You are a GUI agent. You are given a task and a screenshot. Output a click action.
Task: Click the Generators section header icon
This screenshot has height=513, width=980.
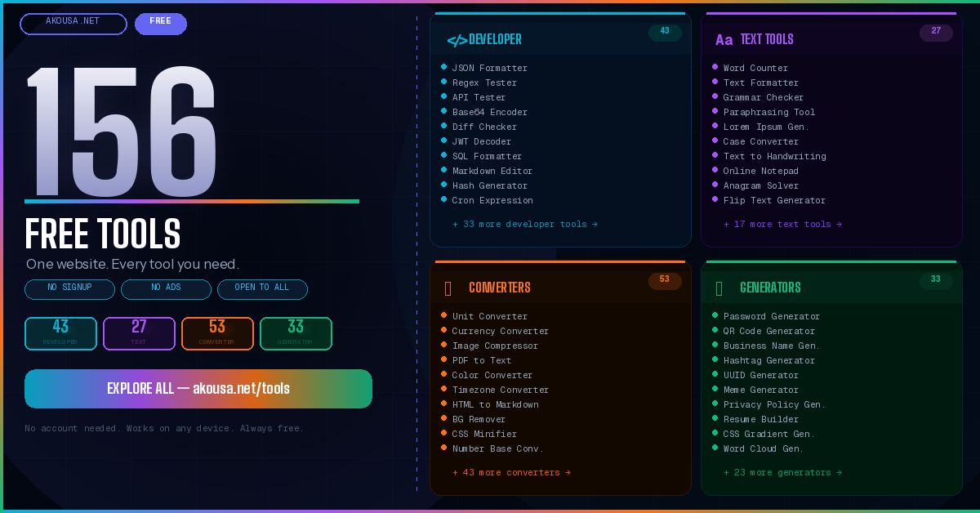(x=719, y=288)
